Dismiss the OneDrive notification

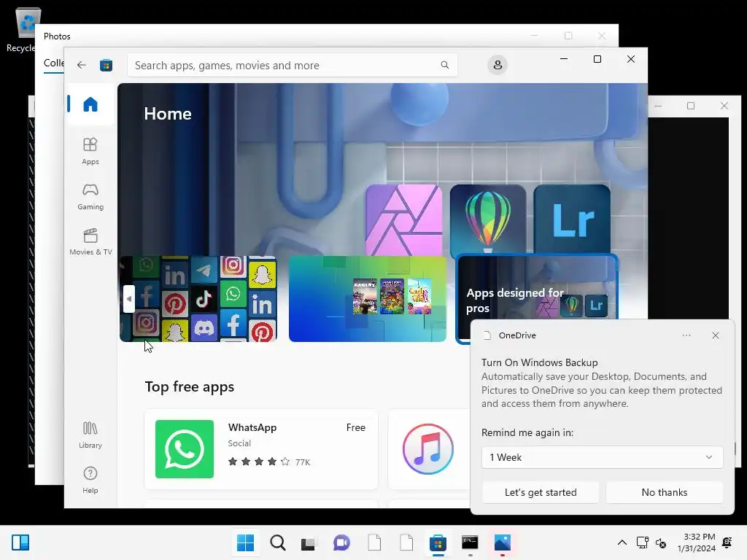pyautogui.click(x=716, y=335)
